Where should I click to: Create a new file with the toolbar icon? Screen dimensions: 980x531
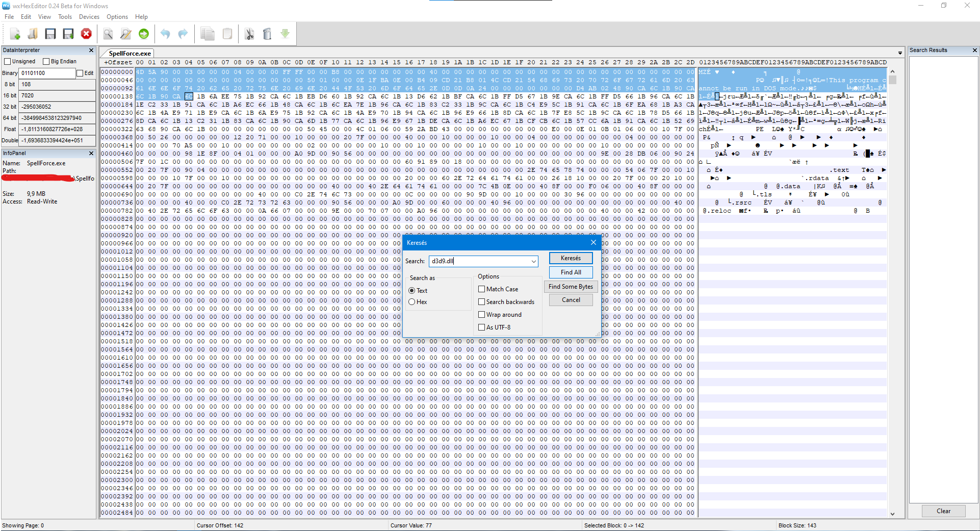15,34
